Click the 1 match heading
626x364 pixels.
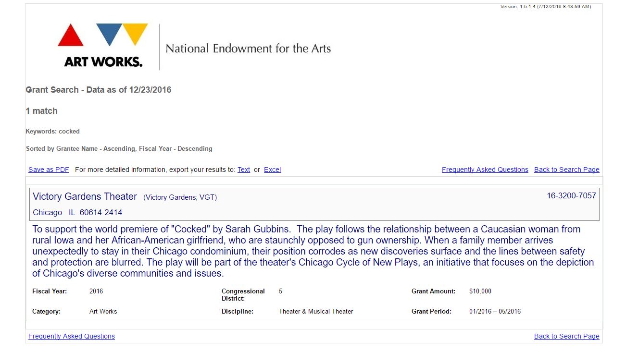42,111
